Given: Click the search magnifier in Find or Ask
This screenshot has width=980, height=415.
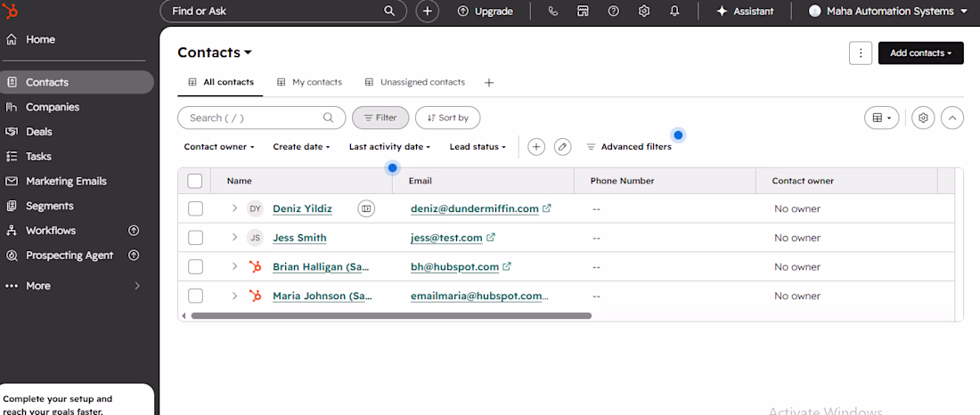Looking at the screenshot, I should [x=388, y=12].
